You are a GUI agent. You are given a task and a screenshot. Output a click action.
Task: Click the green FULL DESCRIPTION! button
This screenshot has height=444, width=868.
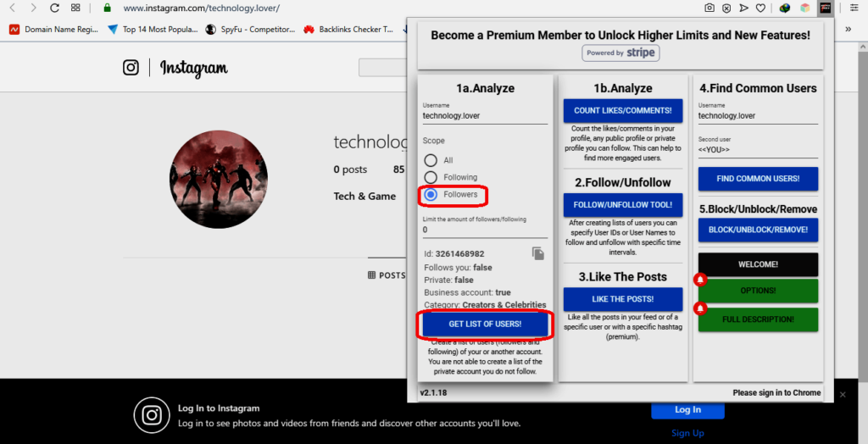coord(758,319)
